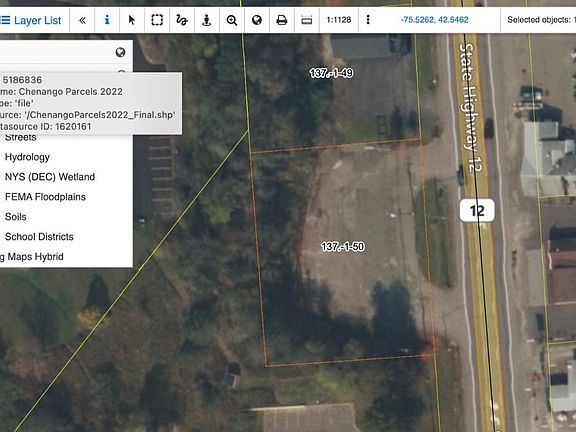Click parcel label 137.-1-50 on map
The height and width of the screenshot is (432, 576).
point(343,246)
